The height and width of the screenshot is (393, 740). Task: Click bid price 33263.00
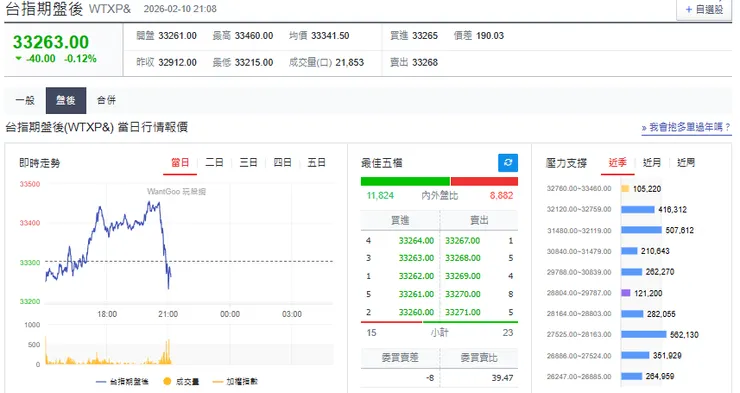(416, 258)
